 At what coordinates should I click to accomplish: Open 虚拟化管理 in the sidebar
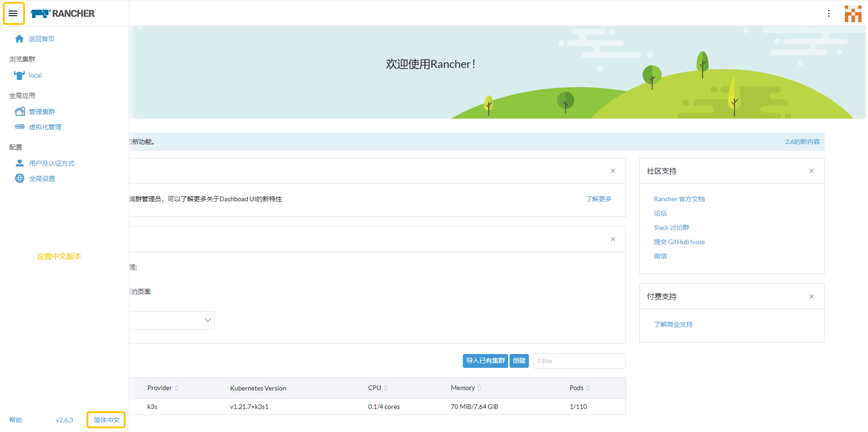(45, 127)
